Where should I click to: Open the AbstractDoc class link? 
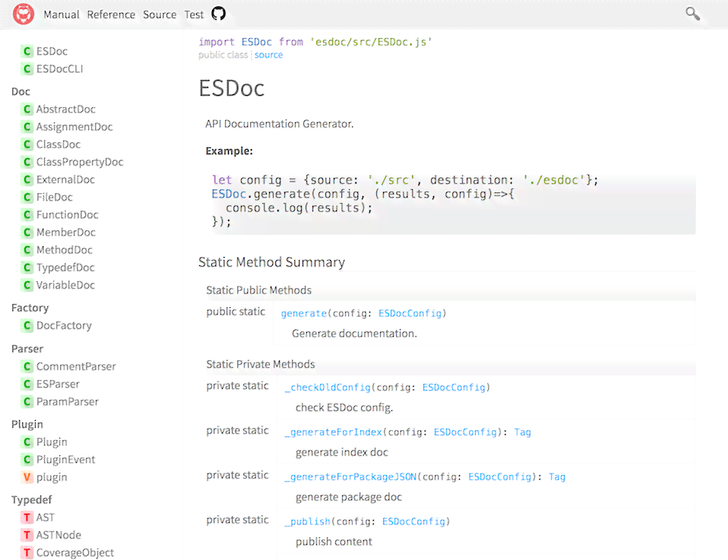pyautogui.click(x=66, y=109)
